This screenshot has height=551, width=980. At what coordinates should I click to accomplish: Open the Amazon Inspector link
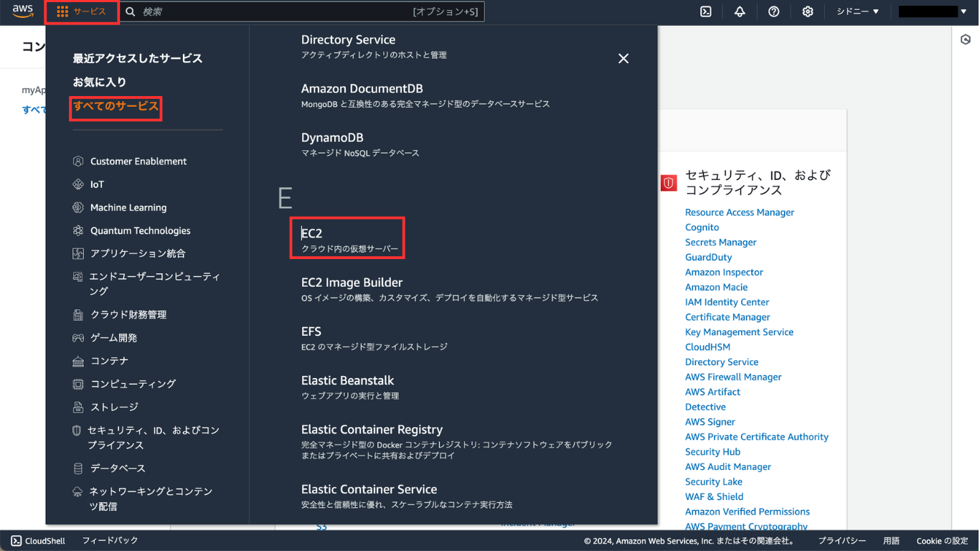click(724, 273)
